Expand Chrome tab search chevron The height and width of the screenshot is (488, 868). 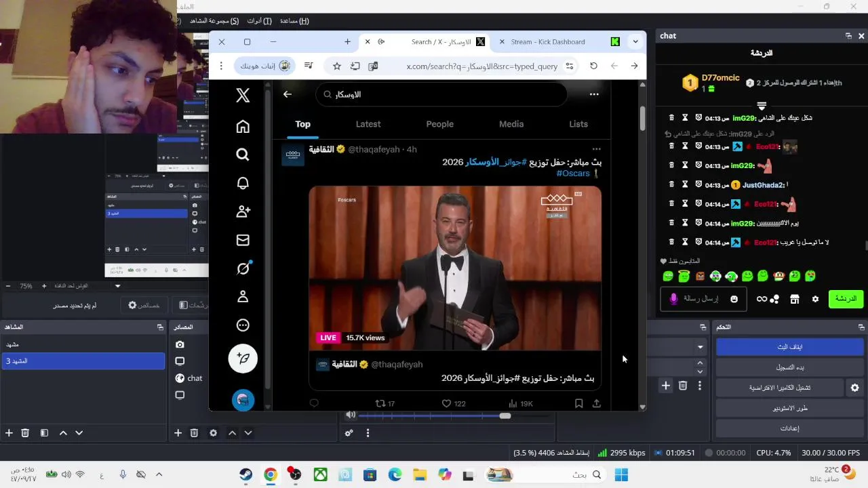pyautogui.click(x=635, y=41)
